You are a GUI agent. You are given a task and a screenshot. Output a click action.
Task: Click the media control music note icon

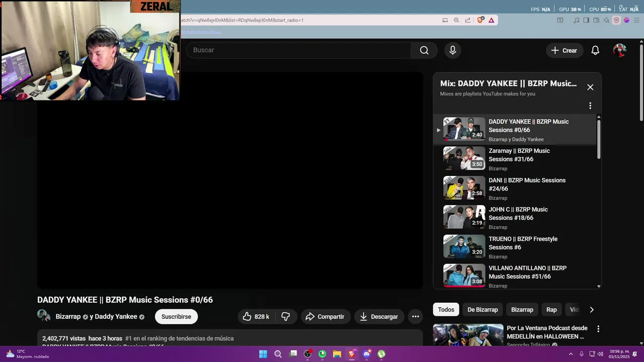576,20
